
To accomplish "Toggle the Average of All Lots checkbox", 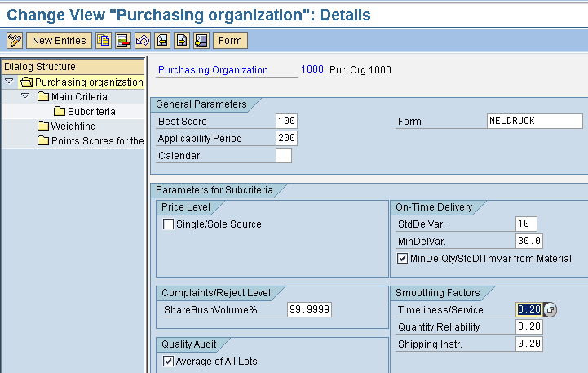I will point(168,362).
